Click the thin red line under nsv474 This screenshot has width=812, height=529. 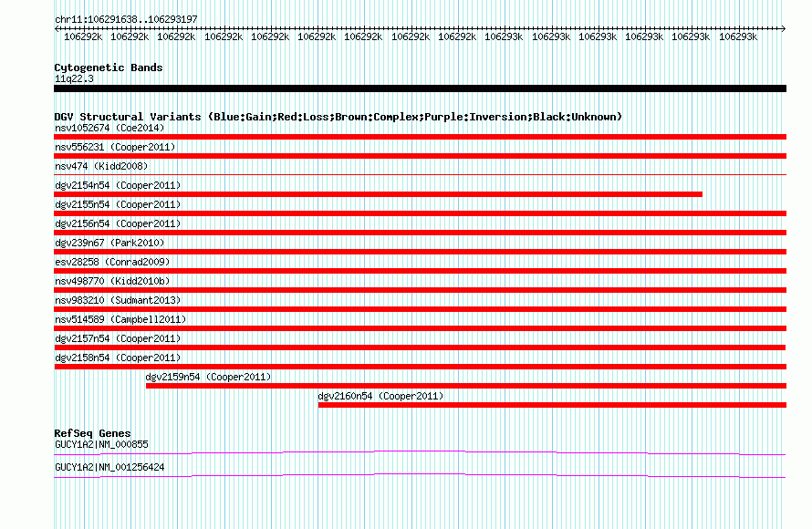[x=420, y=175]
